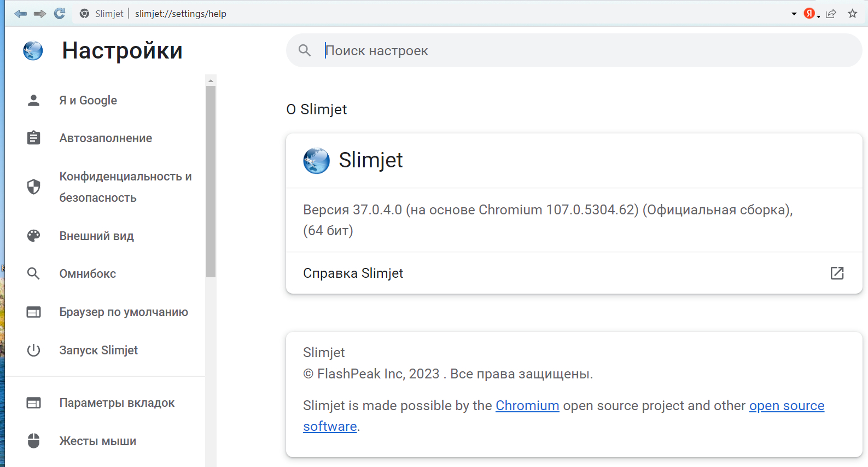The width and height of the screenshot is (868, 467).
Task: Click the sidebar scroll up arrow
Action: click(211, 80)
